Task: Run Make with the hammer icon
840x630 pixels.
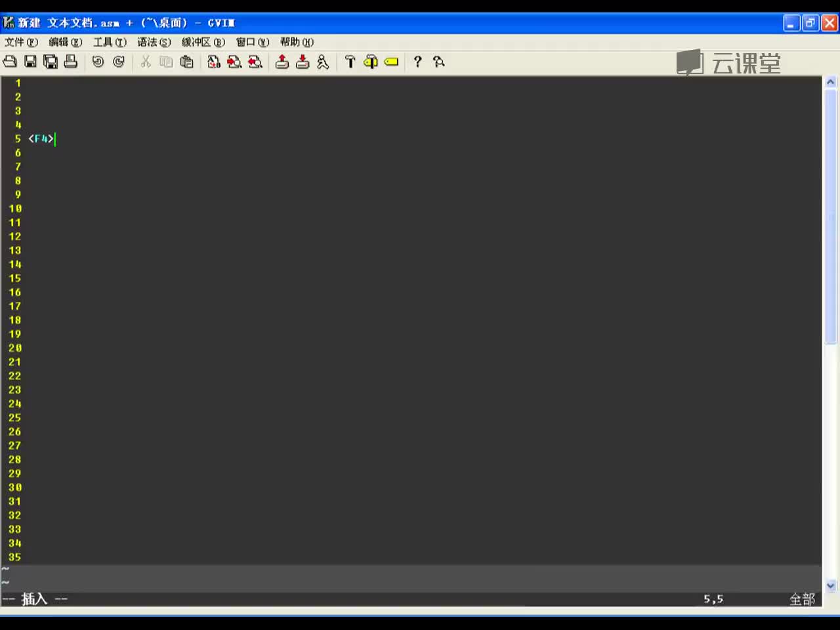Action: click(x=350, y=62)
